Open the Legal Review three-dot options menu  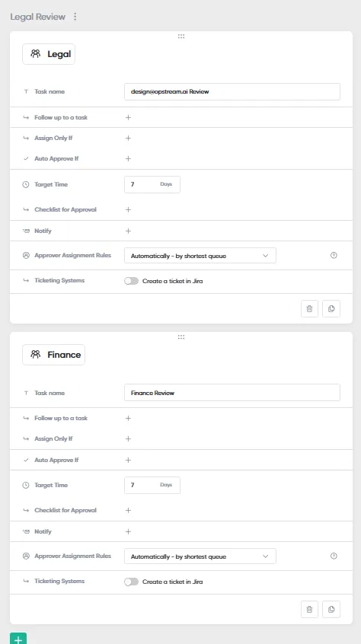coord(75,17)
